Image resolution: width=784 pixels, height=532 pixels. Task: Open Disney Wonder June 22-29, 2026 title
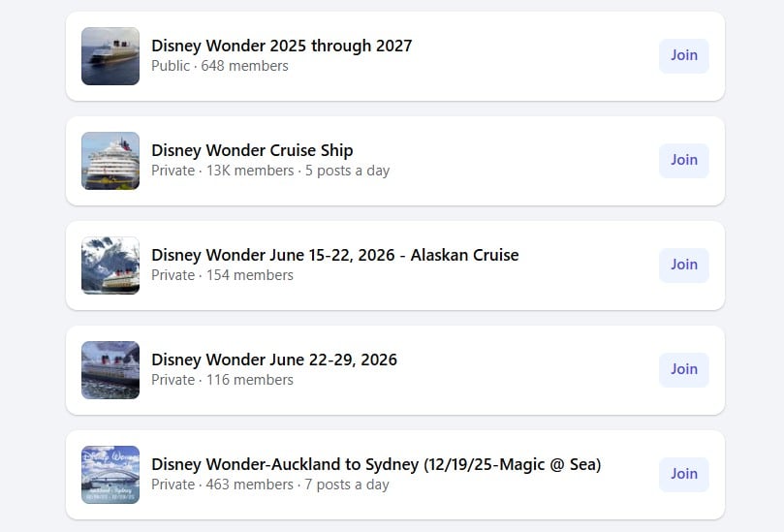pyautogui.click(x=273, y=360)
